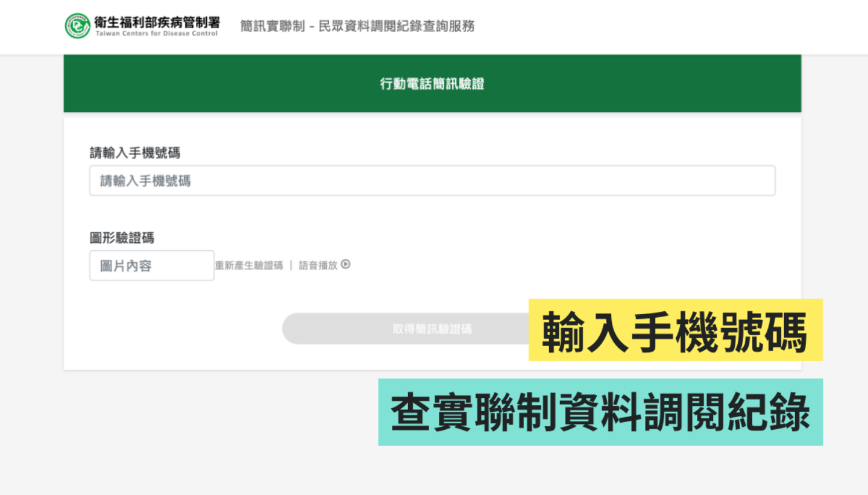The height and width of the screenshot is (495, 868).
Task: Click the 行動電話簡訊驗證 green banner title
Action: 432,84
